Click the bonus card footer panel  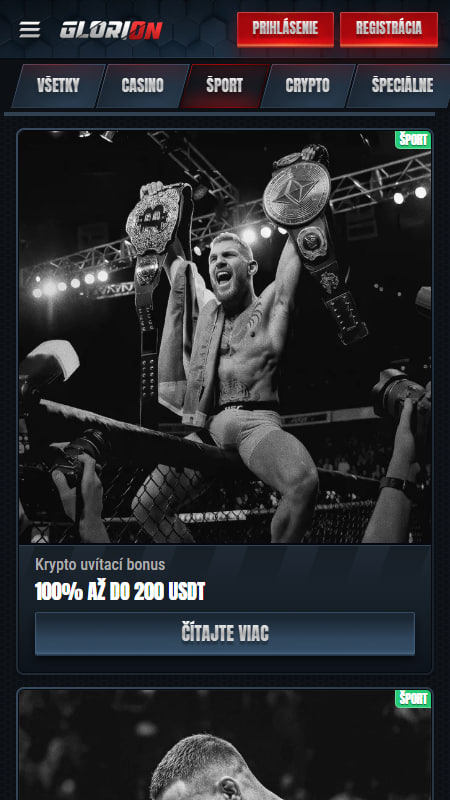tap(225, 608)
